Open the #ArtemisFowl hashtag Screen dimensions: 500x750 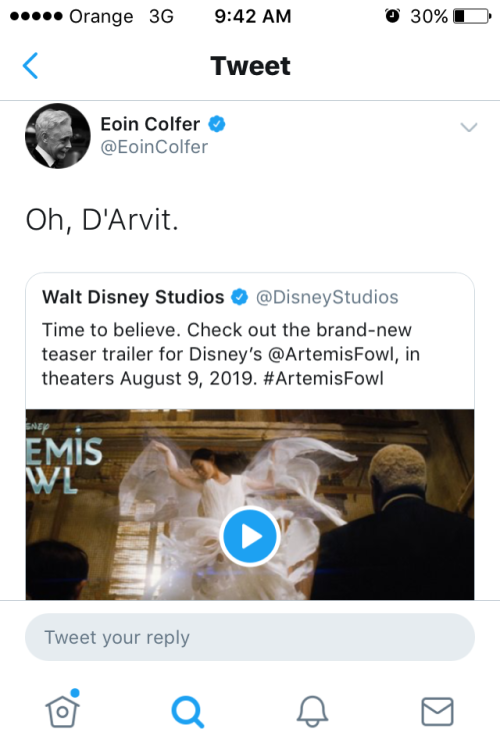323,378
